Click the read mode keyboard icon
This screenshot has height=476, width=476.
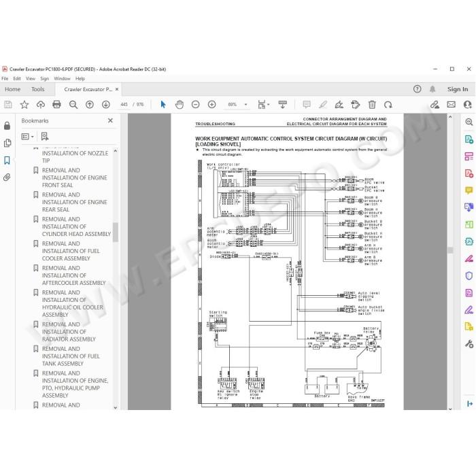tap(283, 105)
